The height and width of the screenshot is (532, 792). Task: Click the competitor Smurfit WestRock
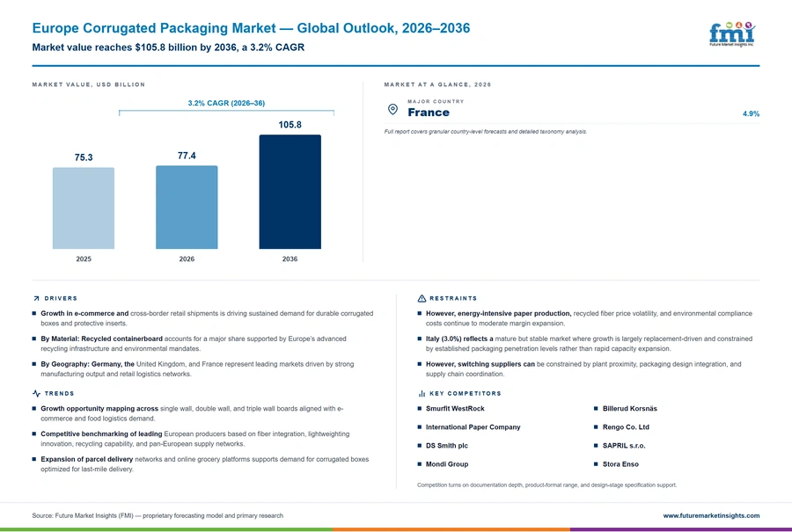(x=455, y=408)
